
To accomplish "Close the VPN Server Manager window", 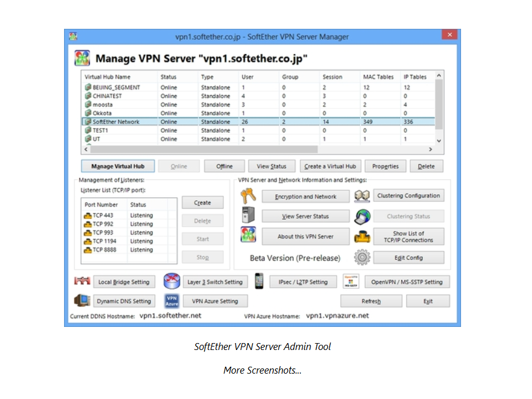I will tap(449, 35).
